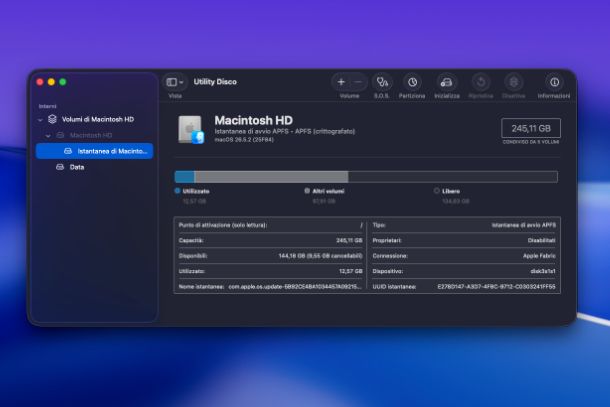Open the Partiziona partition tool
The image size is (610, 407).
click(x=412, y=82)
